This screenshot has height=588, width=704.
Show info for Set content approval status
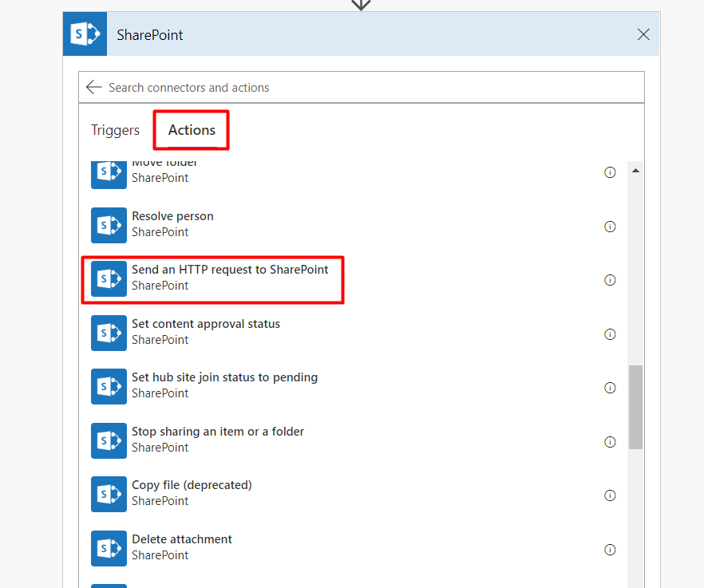click(x=610, y=334)
